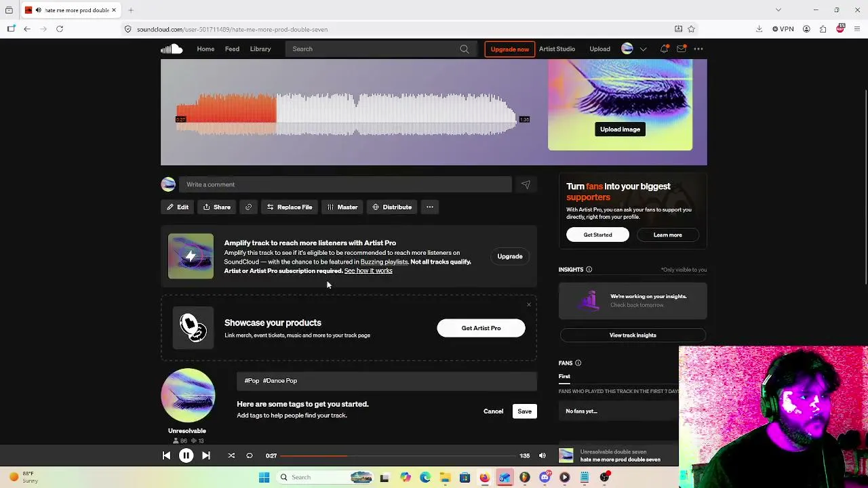Click Get Artist Pro button
This screenshot has width=868, height=488.
[481, 329]
